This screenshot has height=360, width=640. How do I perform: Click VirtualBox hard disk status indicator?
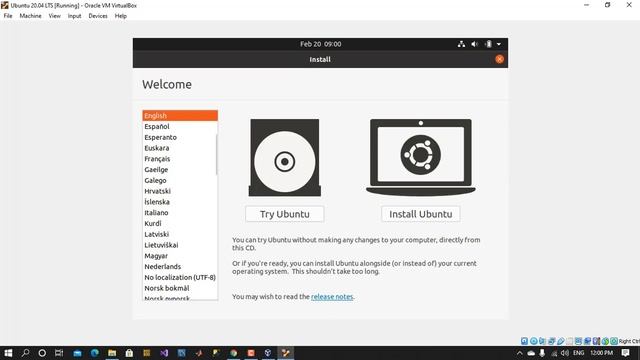click(x=524, y=341)
